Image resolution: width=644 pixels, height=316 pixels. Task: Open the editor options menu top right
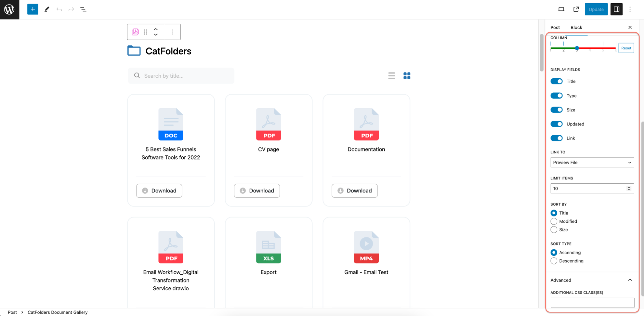coord(630,9)
